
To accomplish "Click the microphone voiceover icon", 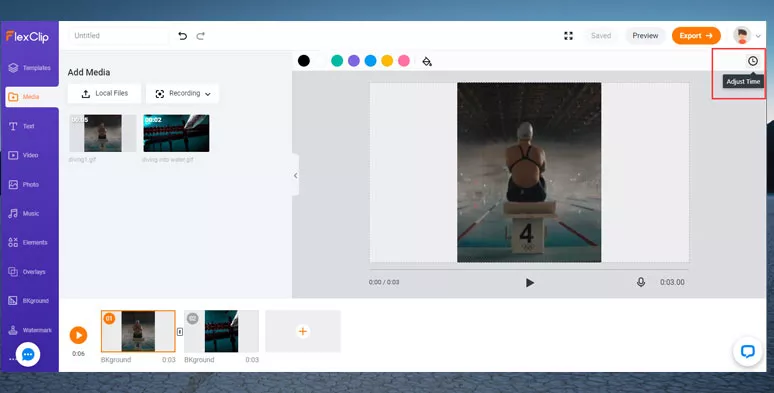I will [641, 282].
